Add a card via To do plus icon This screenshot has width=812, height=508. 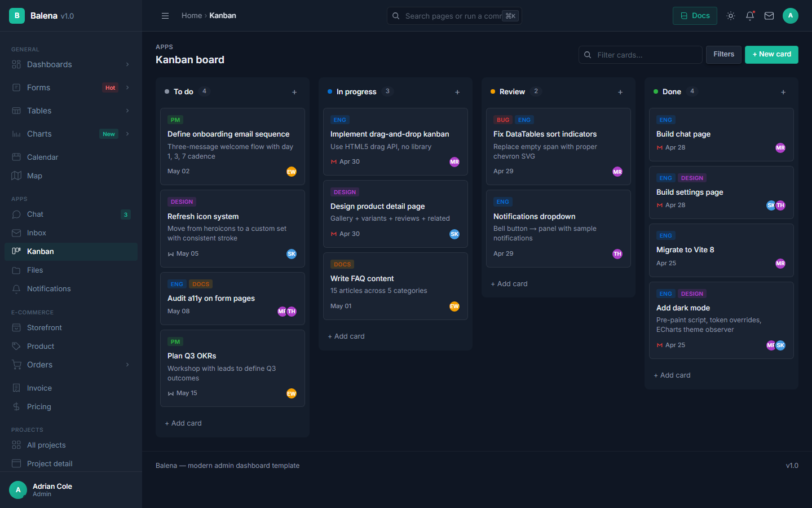pos(294,92)
